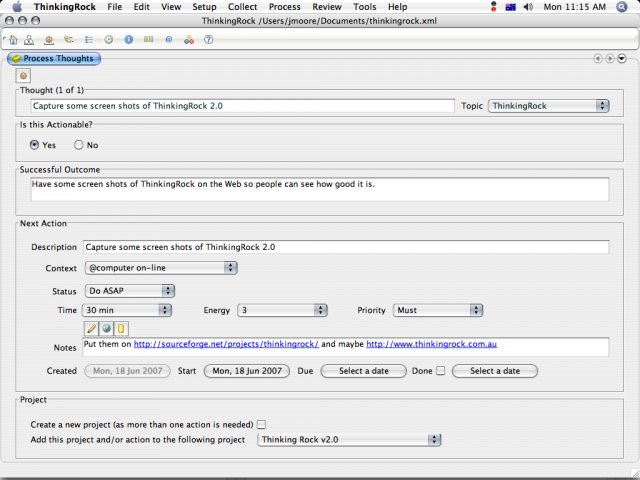Open the www.thinkingrock.com.au link

pos(431,344)
